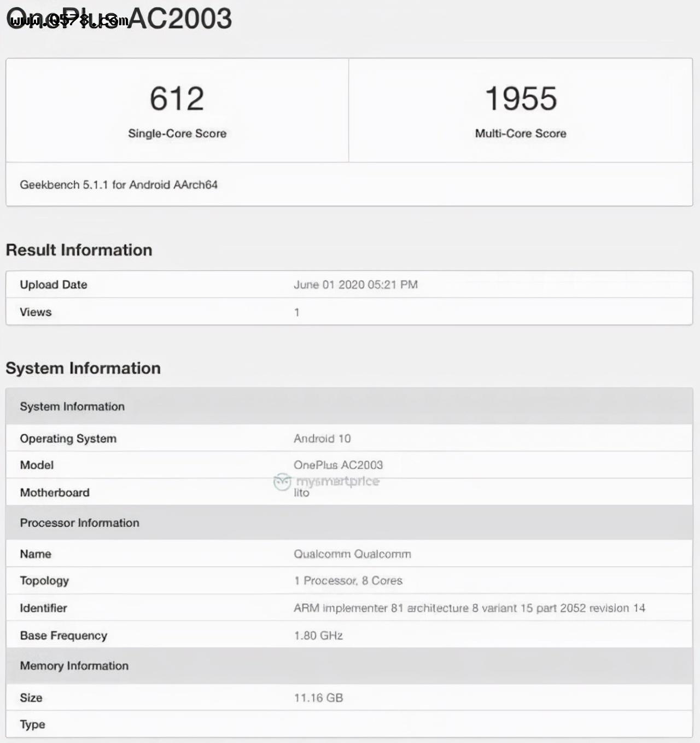Click the date 'June 01 2020 05:21 PM'
700x743 pixels.
pyautogui.click(x=355, y=285)
